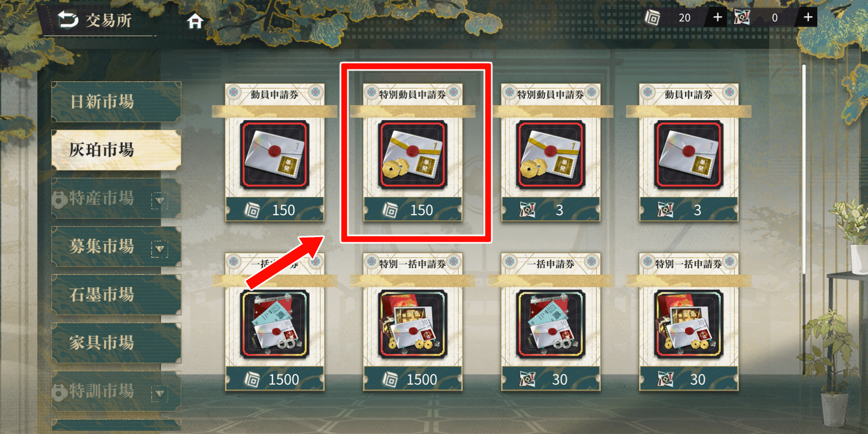The image size is (868, 434).
Task: Expand the 募集市場 dropdown arrow
Action: coord(159,249)
